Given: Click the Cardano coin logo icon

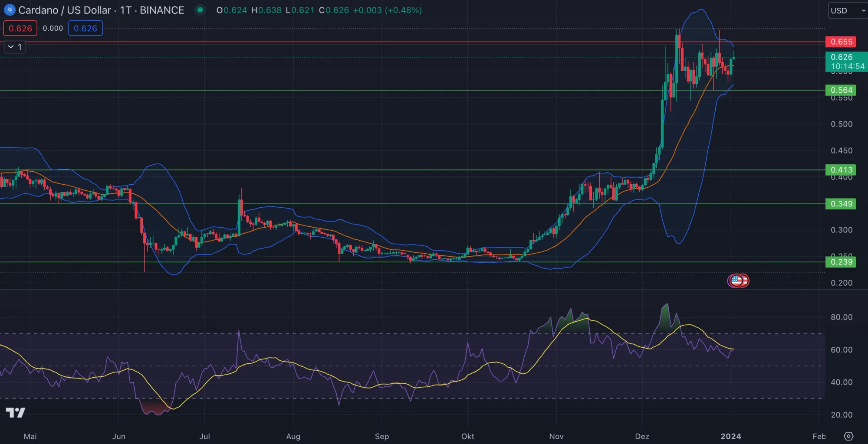Looking at the screenshot, I should click(10, 10).
